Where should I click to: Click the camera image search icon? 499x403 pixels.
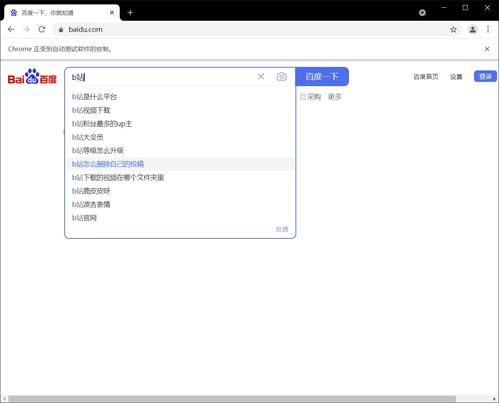[x=281, y=77]
